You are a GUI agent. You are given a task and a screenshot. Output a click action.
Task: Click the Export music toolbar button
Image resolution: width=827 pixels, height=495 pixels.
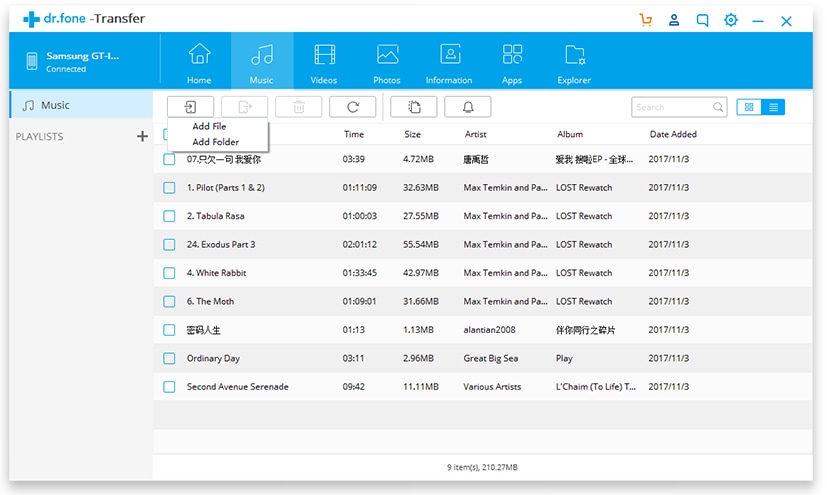tap(245, 107)
